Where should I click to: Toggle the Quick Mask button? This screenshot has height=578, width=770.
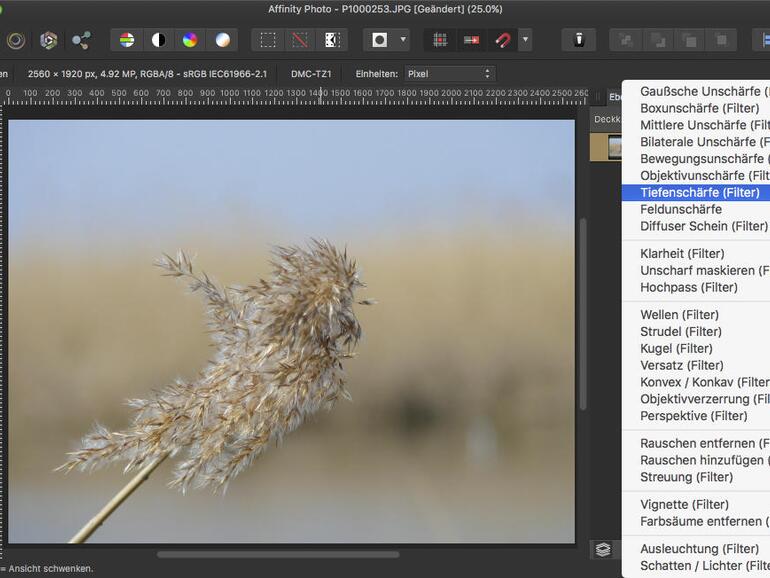tap(380, 40)
